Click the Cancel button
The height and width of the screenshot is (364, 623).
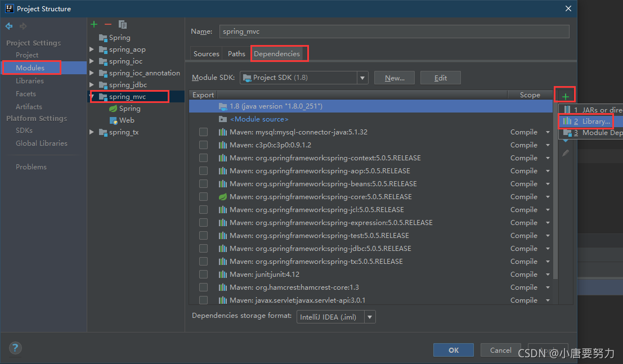pos(501,350)
